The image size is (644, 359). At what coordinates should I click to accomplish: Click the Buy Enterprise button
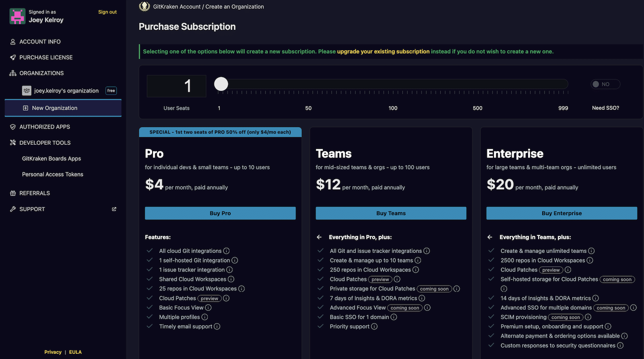pyautogui.click(x=561, y=213)
